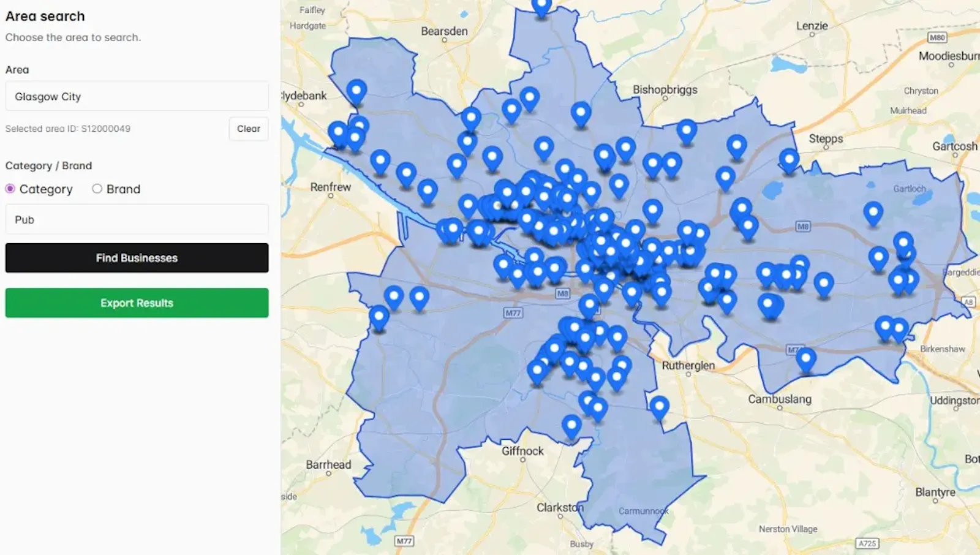
Task: Click the Carmunnock map label
Action: click(x=643, y=511)
